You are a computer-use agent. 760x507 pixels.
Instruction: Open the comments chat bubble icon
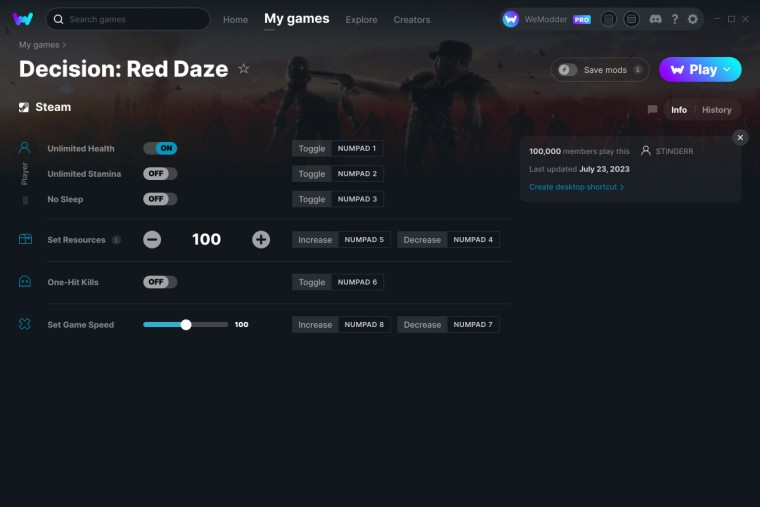652,110
